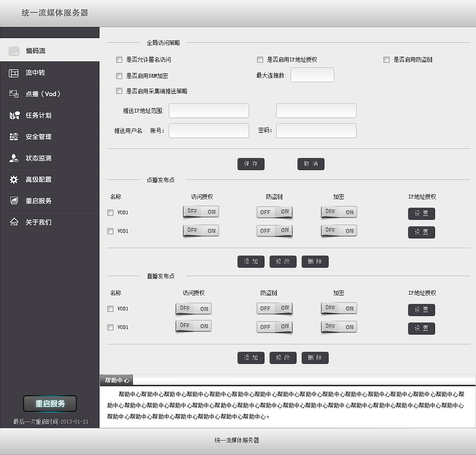Click the 保存 save button
Screen dimensions: 476x455
251,164
